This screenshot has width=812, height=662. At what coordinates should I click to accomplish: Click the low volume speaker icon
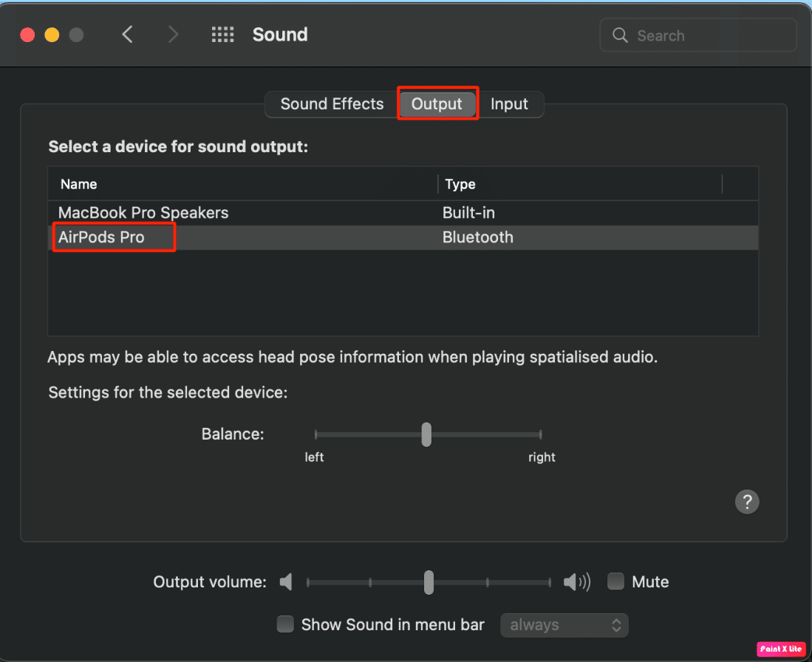click(x=286, y=581)
